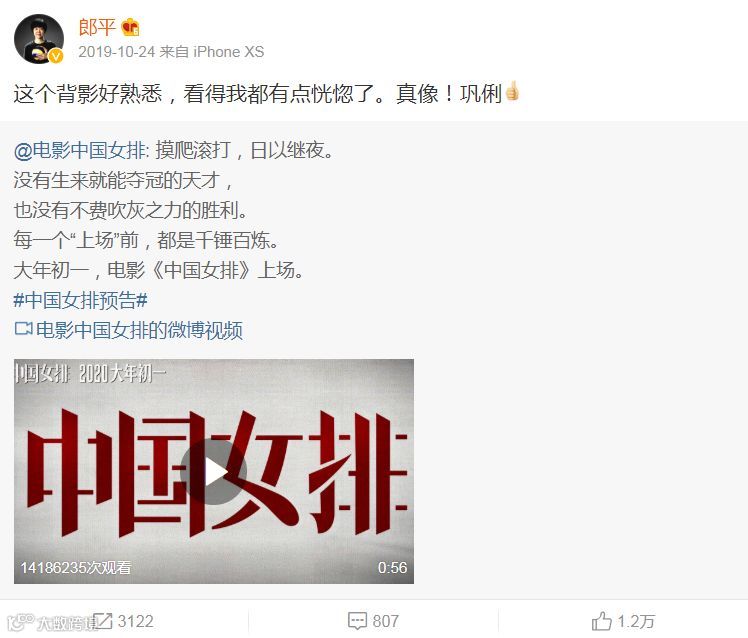
Task: Click the repost icon with 3122
Action: 102,621
